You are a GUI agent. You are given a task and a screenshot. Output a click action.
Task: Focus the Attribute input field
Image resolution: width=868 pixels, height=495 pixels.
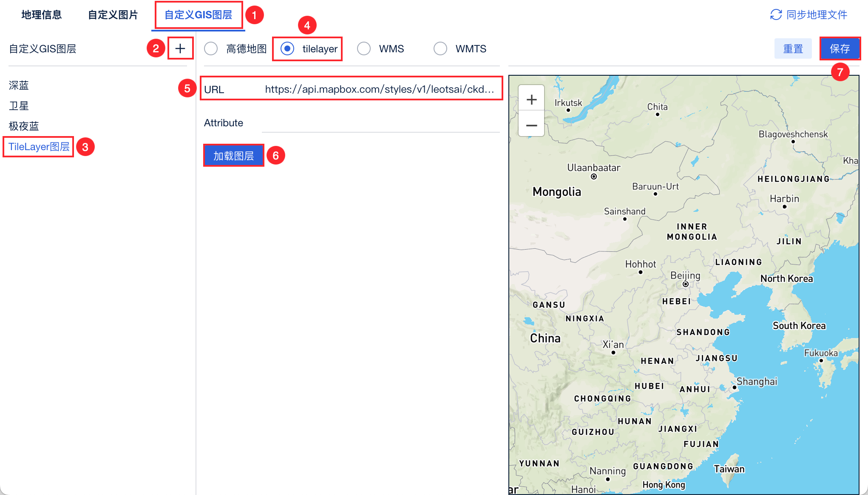coord(380,123)
